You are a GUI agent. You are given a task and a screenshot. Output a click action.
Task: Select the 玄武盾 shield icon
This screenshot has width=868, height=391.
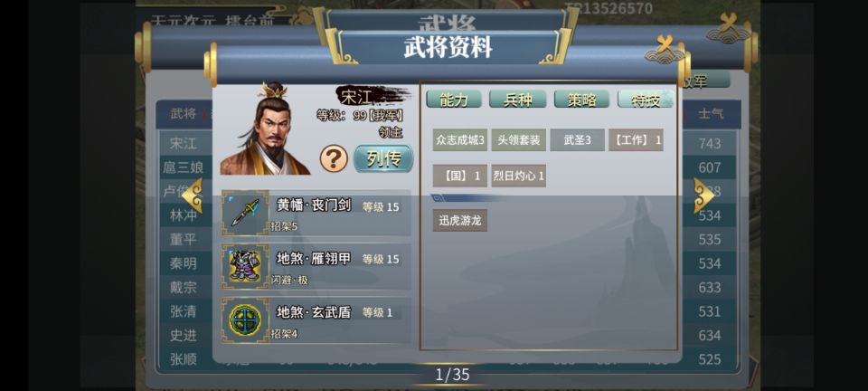click(x=245, y=320)
